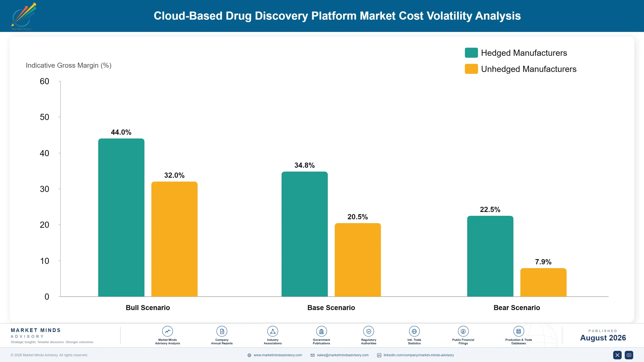
Task: Click the Bull Scenario axis label
Action: pos(148,308)
